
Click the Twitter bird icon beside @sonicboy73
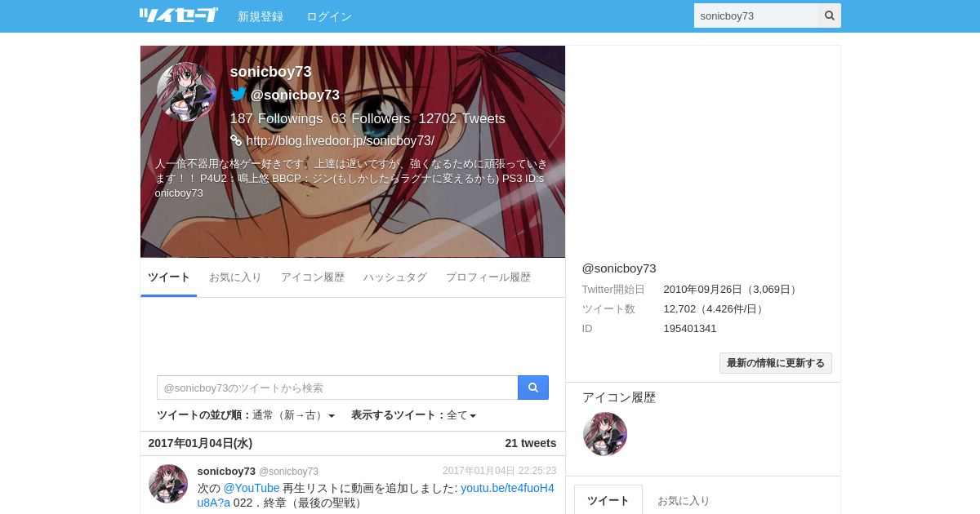(x=238, y=95)
